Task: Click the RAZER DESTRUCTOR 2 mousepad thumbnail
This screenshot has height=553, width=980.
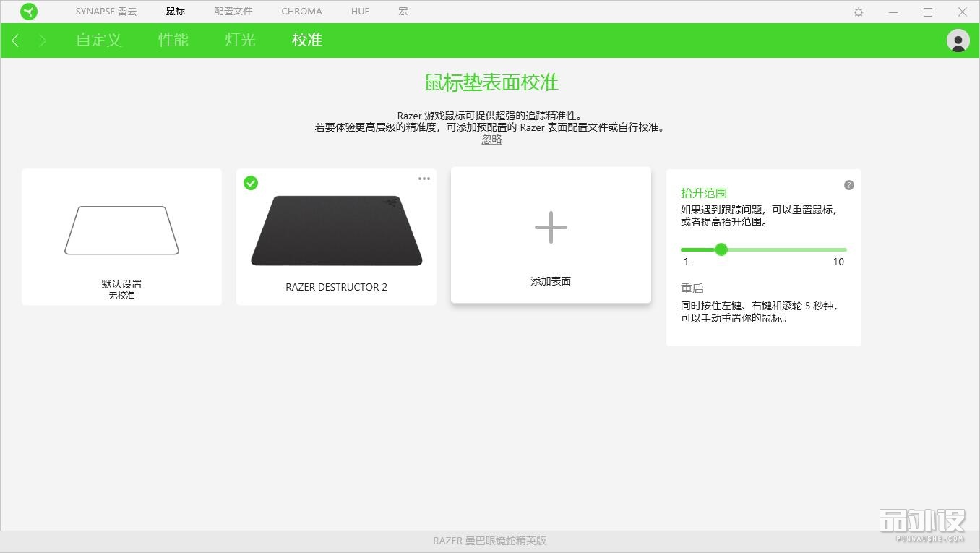Action: pos(336,230)
